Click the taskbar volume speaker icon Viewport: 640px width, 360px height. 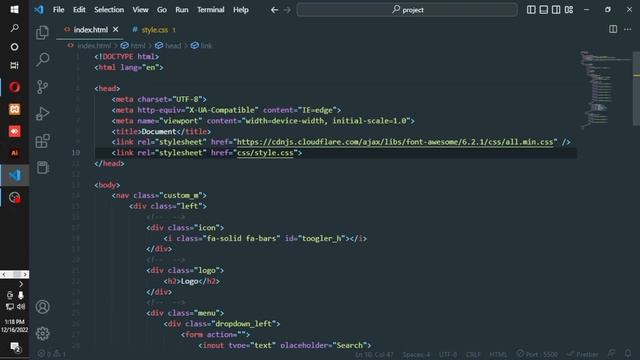coord(21,306)
